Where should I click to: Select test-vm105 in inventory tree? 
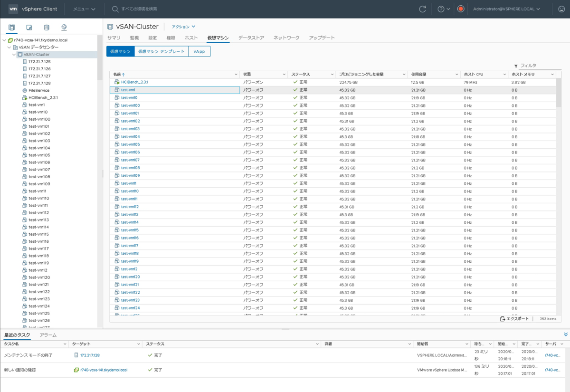[x=39, y=155]
